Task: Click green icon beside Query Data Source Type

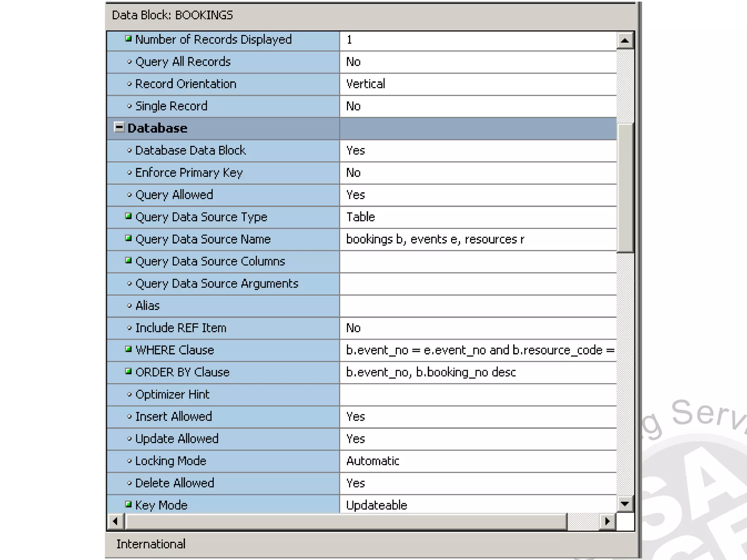Action: [128, 216]
